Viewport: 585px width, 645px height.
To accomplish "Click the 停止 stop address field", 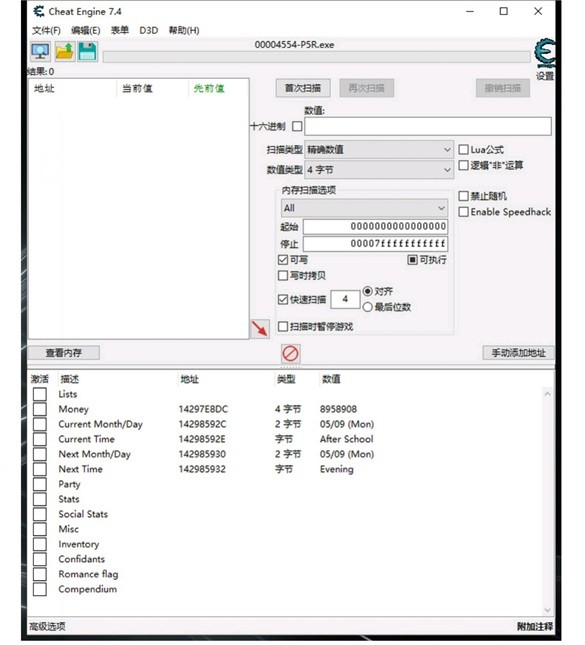I will [375, 244].
